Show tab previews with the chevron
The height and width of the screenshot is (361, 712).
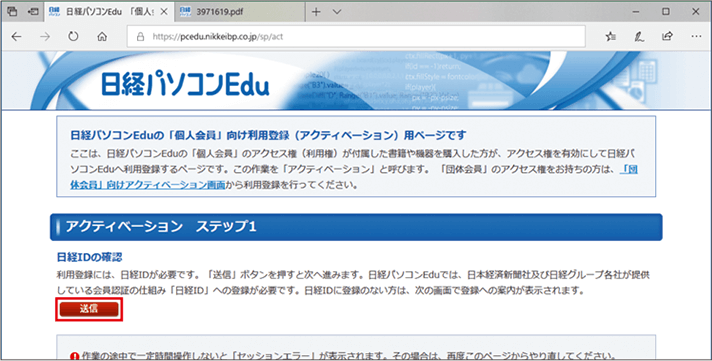[337, 12]
